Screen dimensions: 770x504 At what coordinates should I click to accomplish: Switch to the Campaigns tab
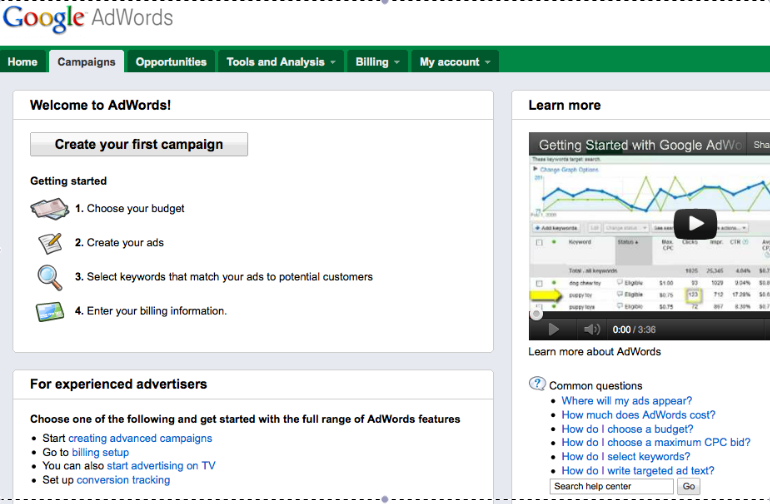point(86,62)
